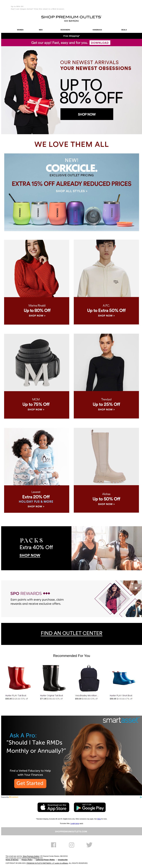Viewport: 142px width, 868px height.
Task: Open the Handbags menu item
Action: tap(97, 30)
